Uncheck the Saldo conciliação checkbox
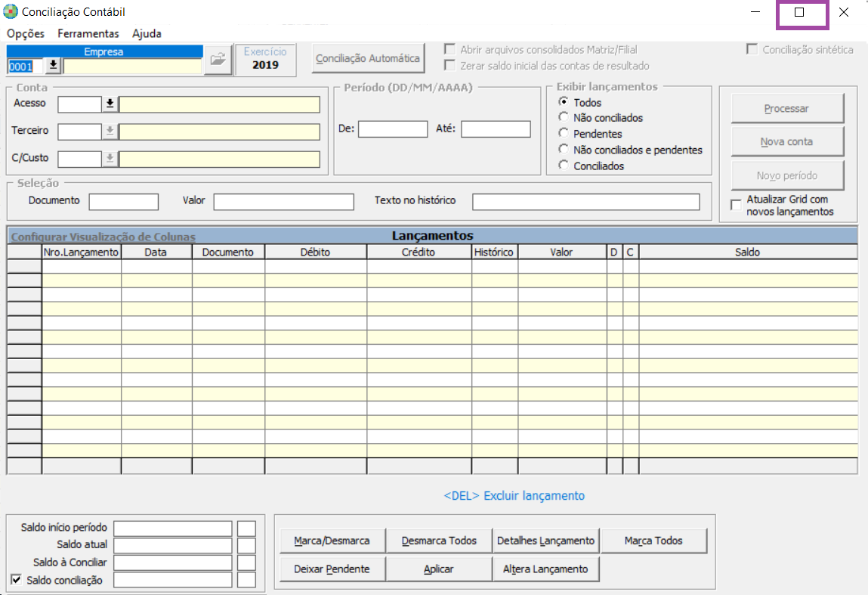 coord(17,580)
